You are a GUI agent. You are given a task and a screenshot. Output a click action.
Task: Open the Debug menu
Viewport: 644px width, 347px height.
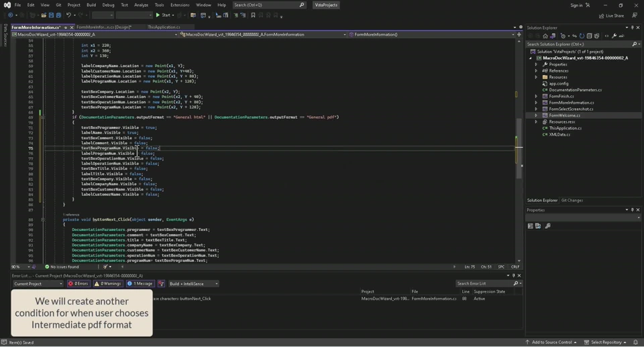pyautogui.click(x=108, y=5)
